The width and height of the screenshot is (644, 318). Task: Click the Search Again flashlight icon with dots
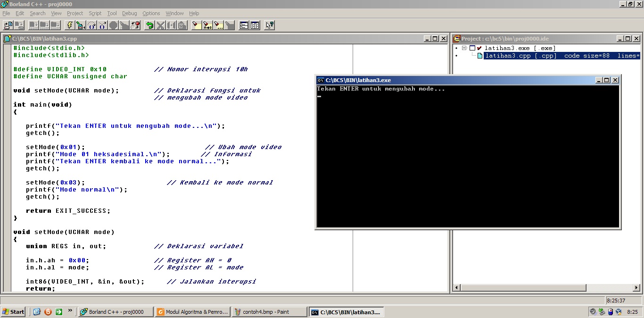tap(218, 25)
